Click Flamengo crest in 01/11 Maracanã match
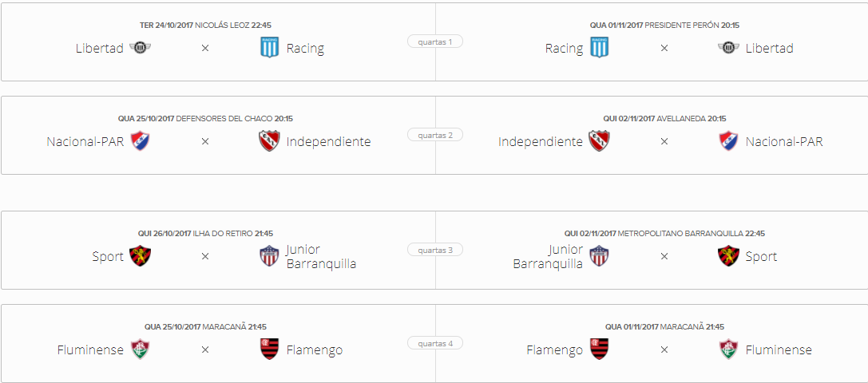The image size is (868, 383). [600, 349]
